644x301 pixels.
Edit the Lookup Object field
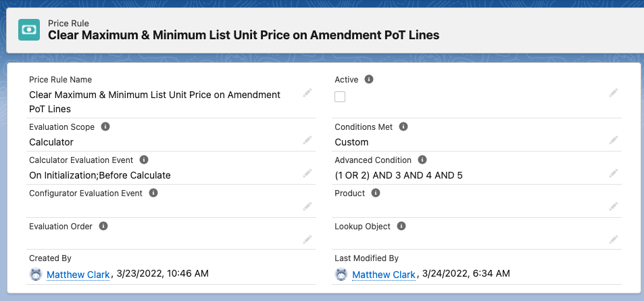coord(614,239)
